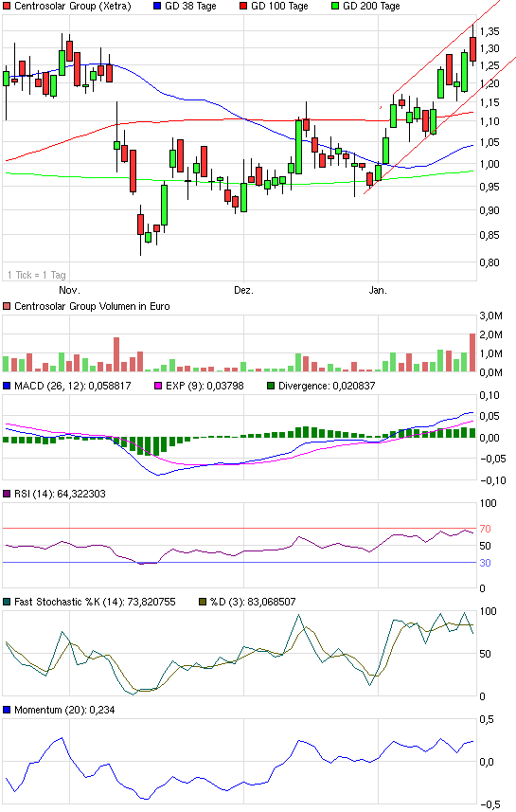Image resolution: width=516 pixels, height=812 pixels.
Task: Click the olive %D (3) swatch
Action: point(203,602)
